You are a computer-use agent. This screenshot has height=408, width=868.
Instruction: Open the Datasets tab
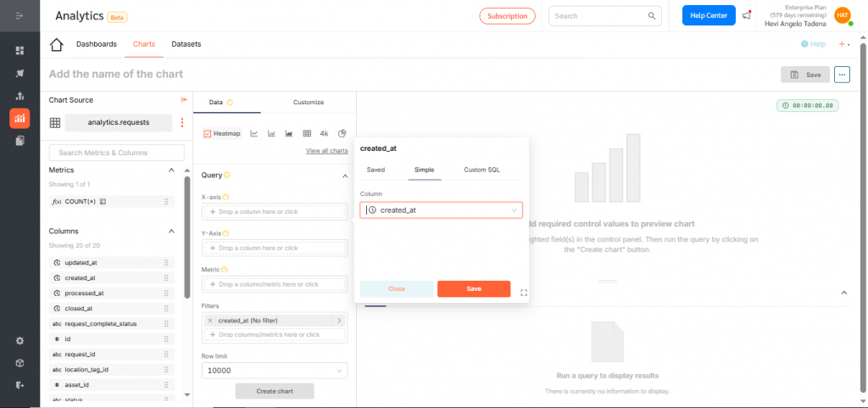click(x=186, y=44)
